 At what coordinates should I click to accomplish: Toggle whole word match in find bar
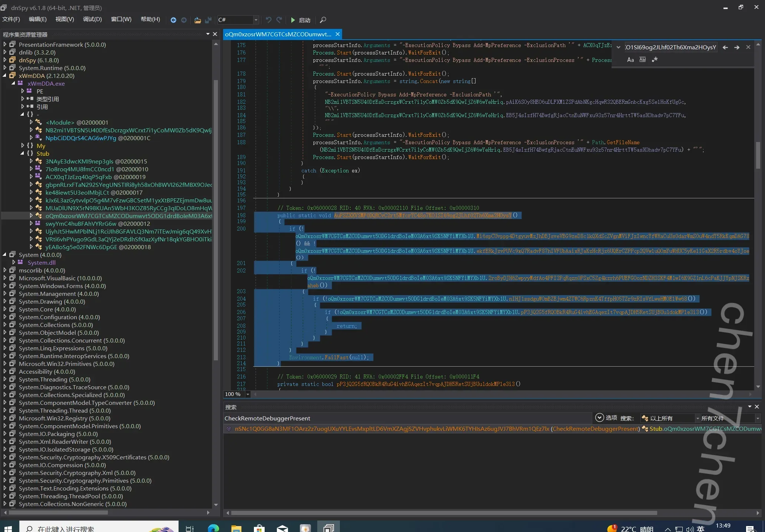click(x=642, y=60)
